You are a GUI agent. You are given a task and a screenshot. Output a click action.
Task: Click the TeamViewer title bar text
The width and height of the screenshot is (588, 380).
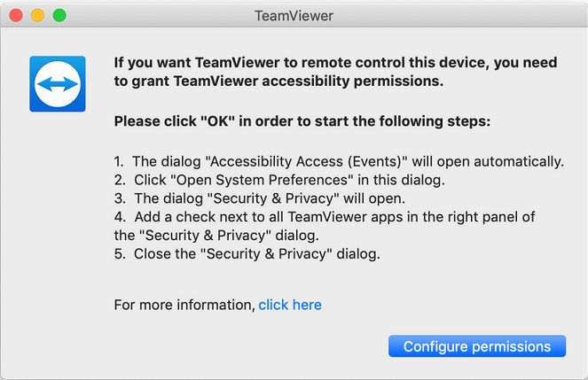pos(294,15)
